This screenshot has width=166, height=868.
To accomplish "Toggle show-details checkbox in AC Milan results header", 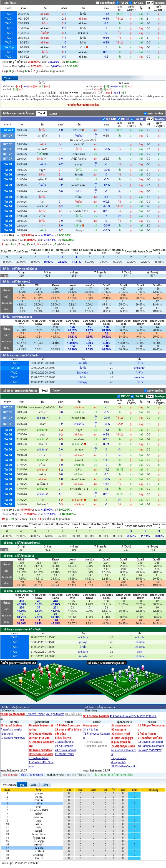I will click(146, 391).
